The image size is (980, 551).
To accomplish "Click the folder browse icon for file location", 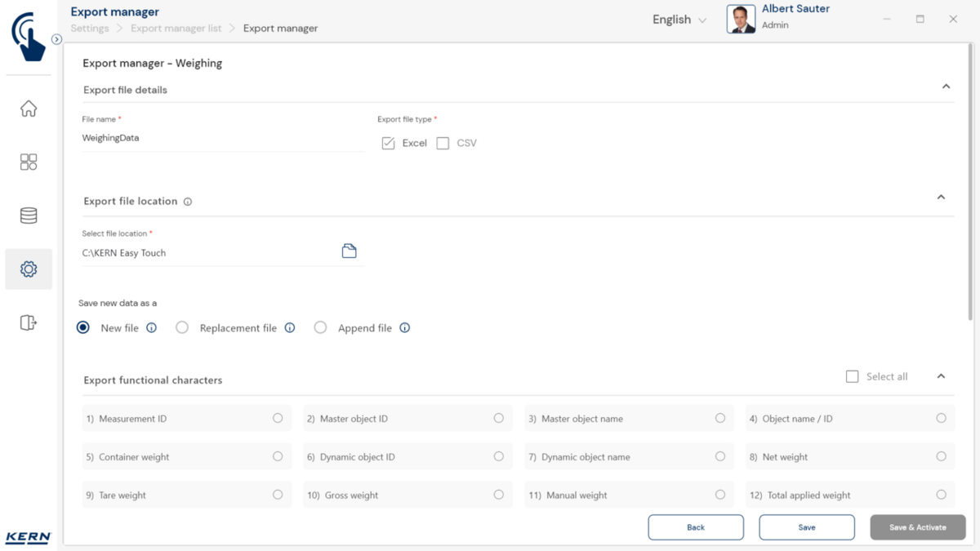I will coord(349,251).
